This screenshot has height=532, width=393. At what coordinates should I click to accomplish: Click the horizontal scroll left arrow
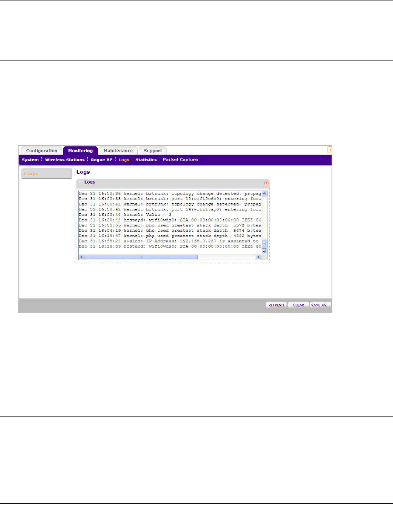tap(81, 257)
